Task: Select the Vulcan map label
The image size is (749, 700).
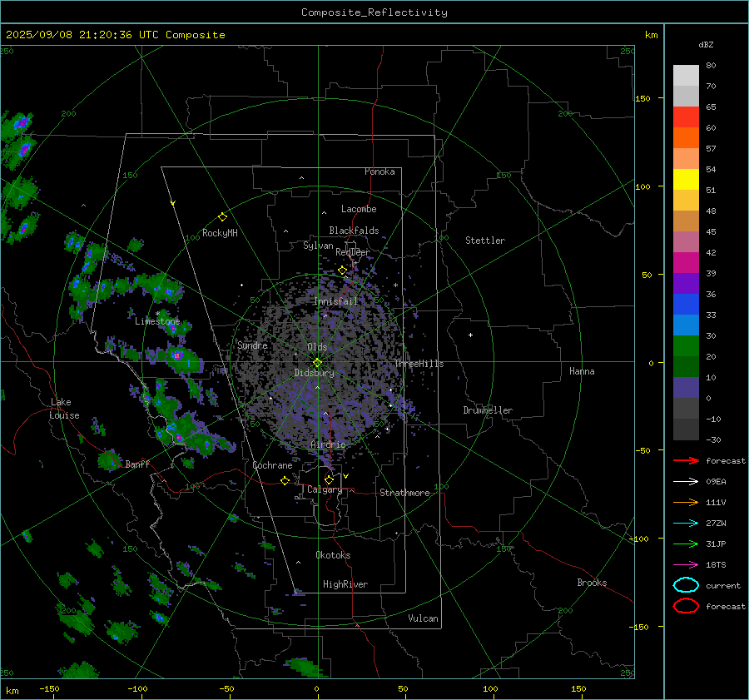Action: [x=423, y=618]
